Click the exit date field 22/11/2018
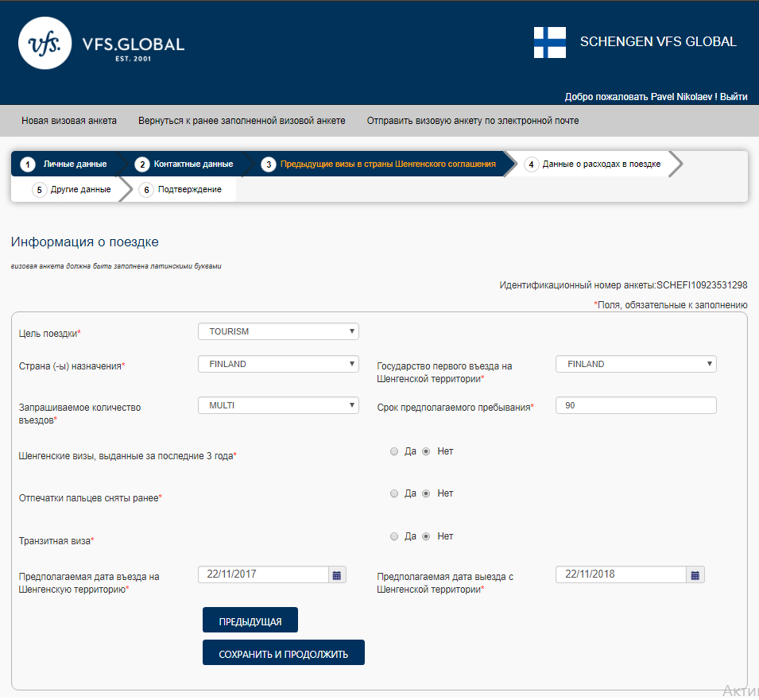Viewport: 759px width, 700px height. tap(622, 574)
